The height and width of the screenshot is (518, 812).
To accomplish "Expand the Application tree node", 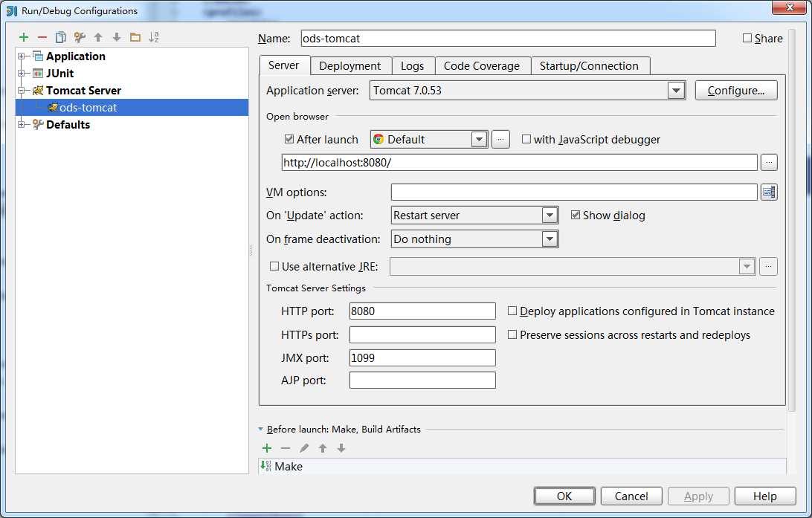I will coord(22,56).
